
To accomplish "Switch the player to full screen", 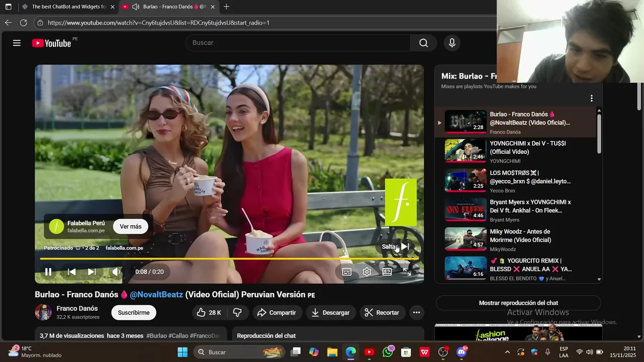I will tap(407, 271).
